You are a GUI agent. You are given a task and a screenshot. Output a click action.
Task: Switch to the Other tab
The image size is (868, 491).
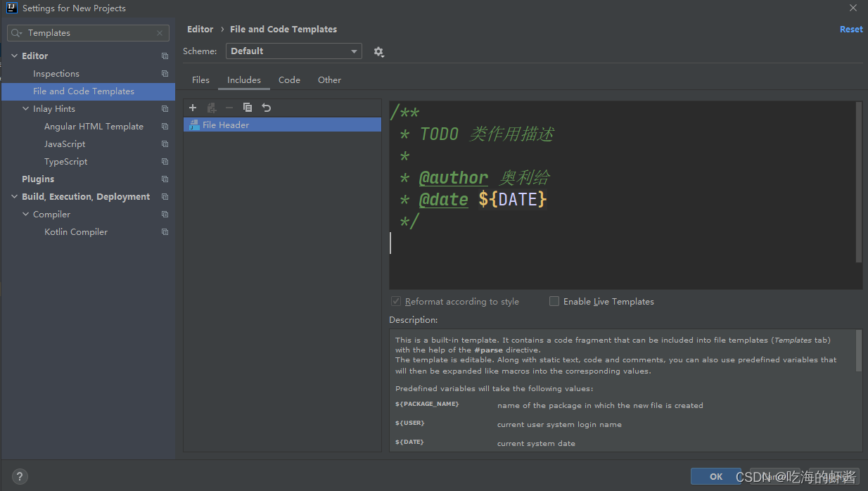329,80
